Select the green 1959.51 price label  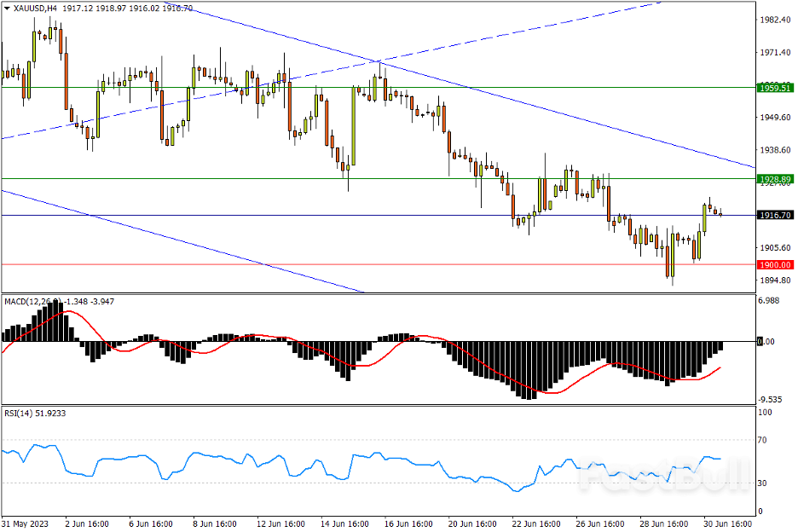coord(775,88)
